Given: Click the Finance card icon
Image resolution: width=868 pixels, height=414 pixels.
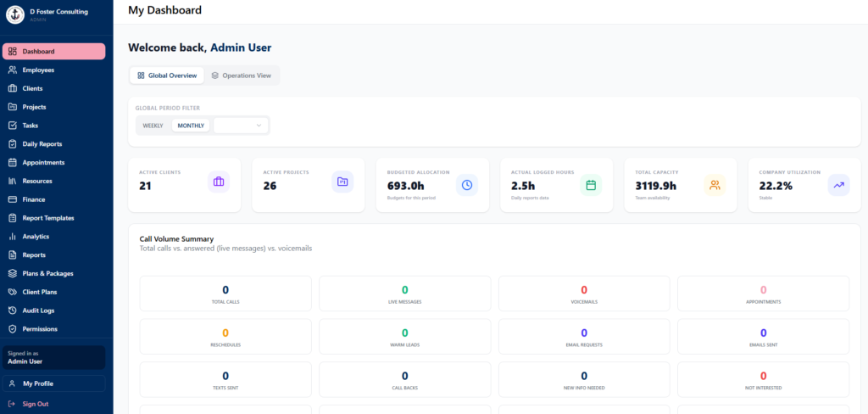Looking at the screenshot, I should (x=12, y=199).
